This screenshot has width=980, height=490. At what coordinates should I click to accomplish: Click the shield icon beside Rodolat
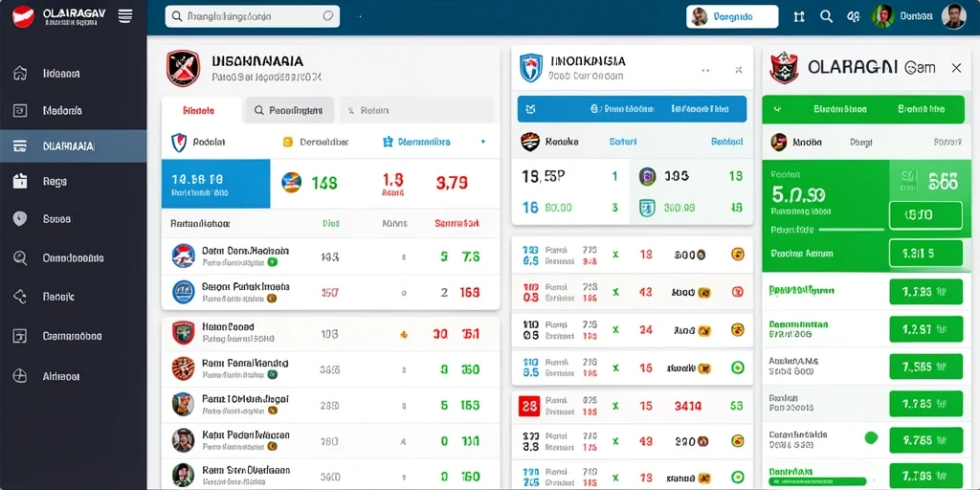click(x=179, y=143)
